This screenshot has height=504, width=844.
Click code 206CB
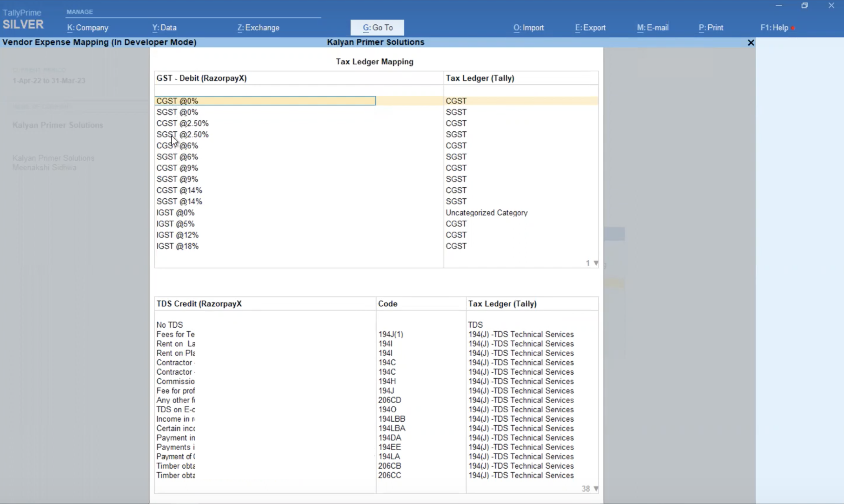(x=389, y=466)
